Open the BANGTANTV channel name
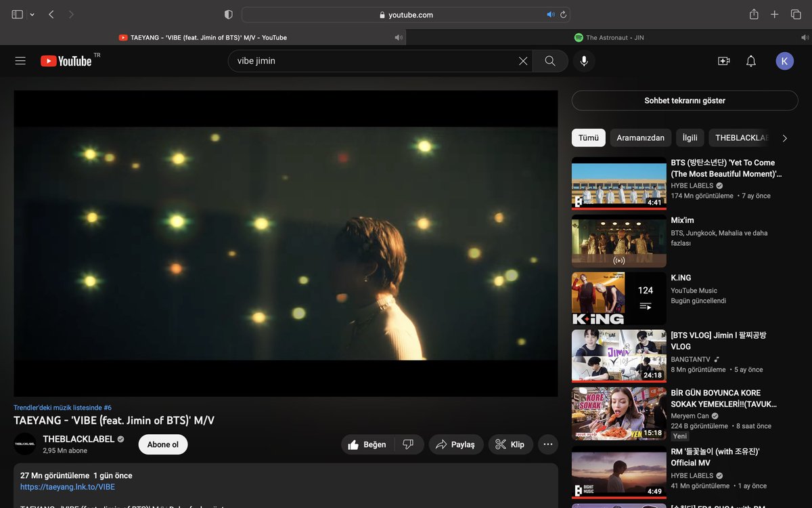 [x=691, y=359]
